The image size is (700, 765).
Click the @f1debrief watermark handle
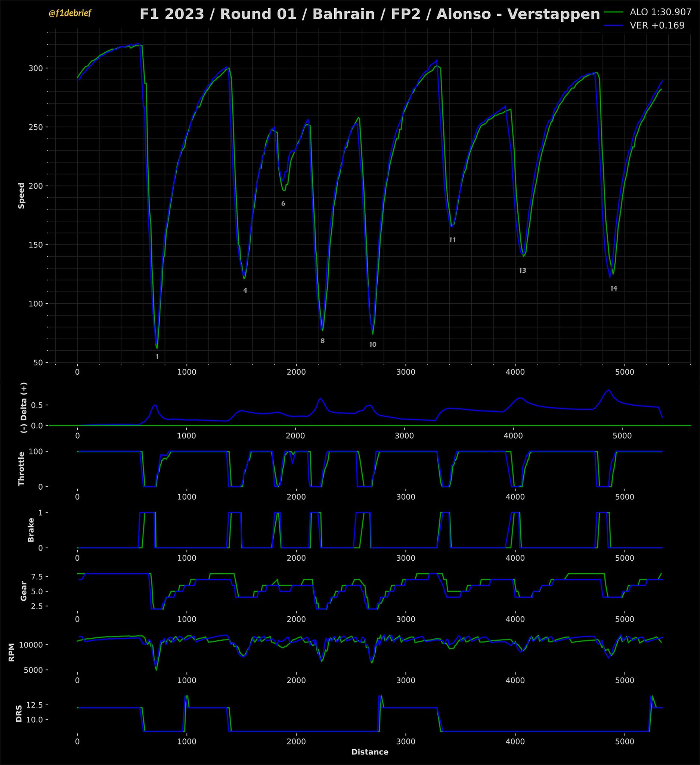pyautogui.click(x=70, y=14)
